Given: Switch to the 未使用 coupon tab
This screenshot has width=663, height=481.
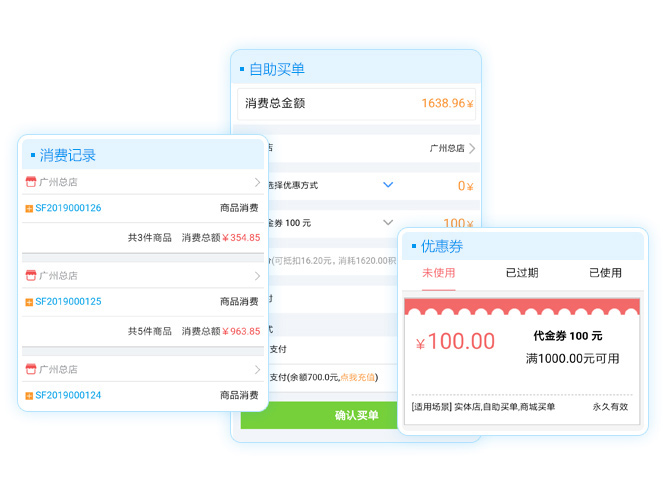Looking at the screenshot, I should pos(439,273).
